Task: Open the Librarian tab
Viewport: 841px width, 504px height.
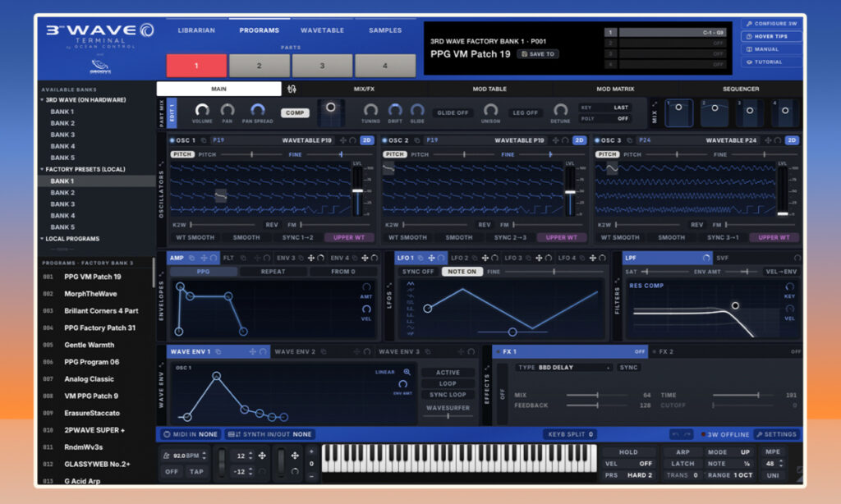Action: 196,30
